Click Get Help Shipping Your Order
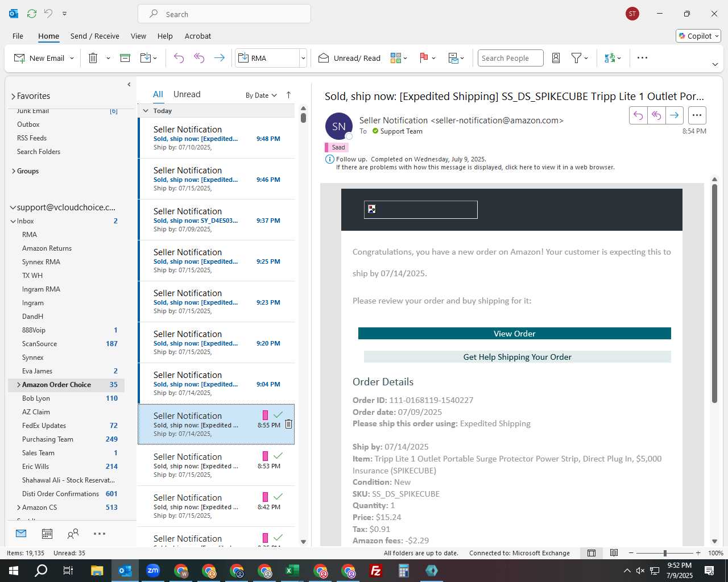The height and width of the screenshot is (582, 728). (x=518, y=357)
